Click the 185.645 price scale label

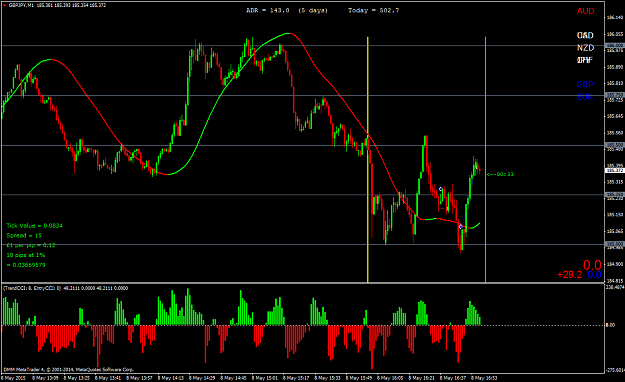[614, 116]
